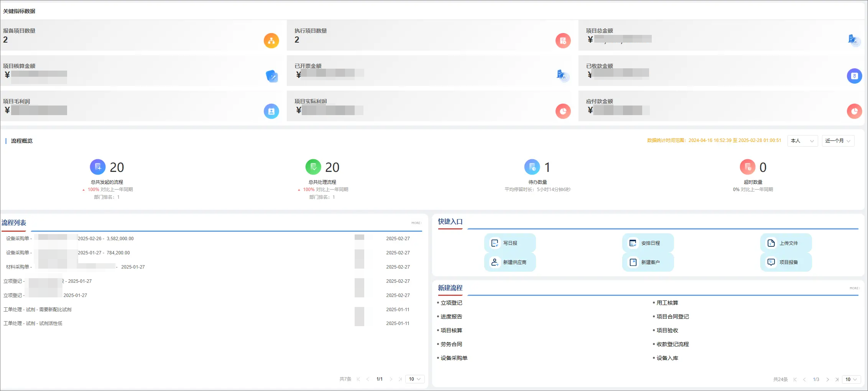Go to first page of 流程列表
The height and width of the screenshot is (391, 868).
pos(358,379)
